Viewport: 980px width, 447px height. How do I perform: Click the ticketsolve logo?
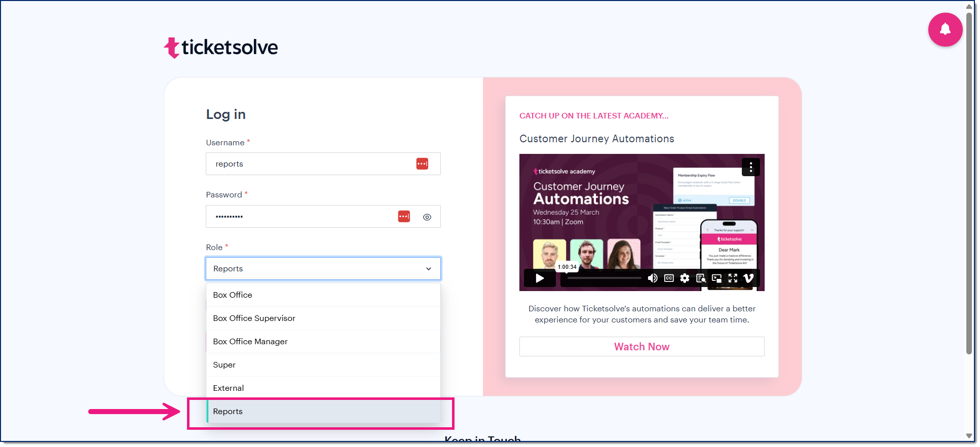click(x=221, y=48)
